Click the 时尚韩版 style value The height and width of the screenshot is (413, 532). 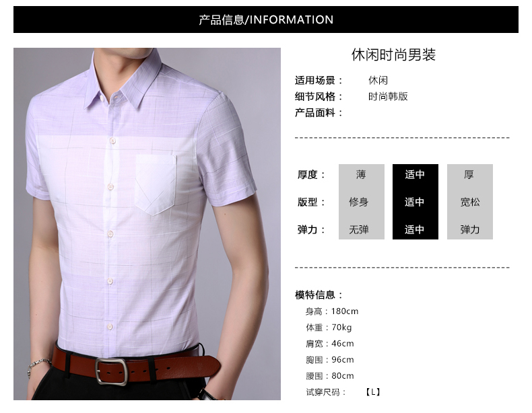pos(388,97)
